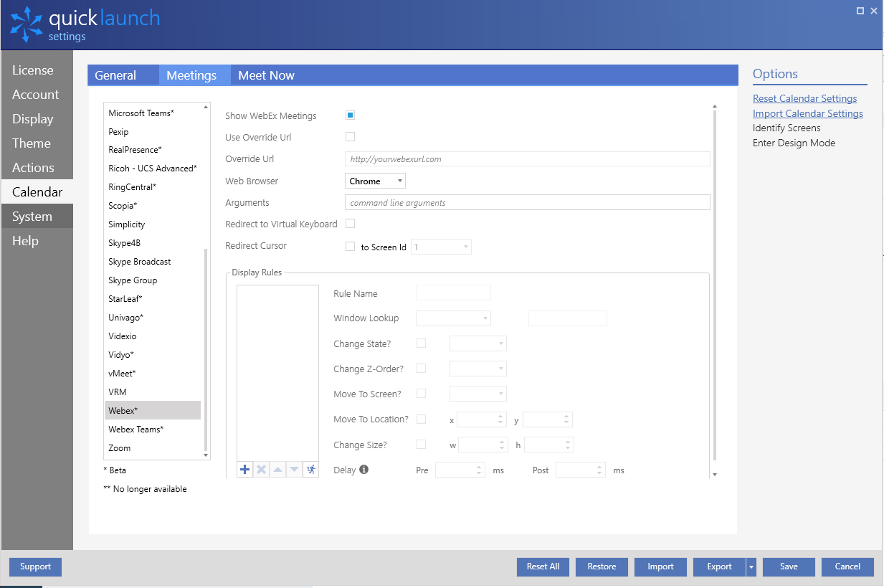Click Enter Design Mode option
The height and width of the screenshot is (588, 884).
click(x=794, y=143)
